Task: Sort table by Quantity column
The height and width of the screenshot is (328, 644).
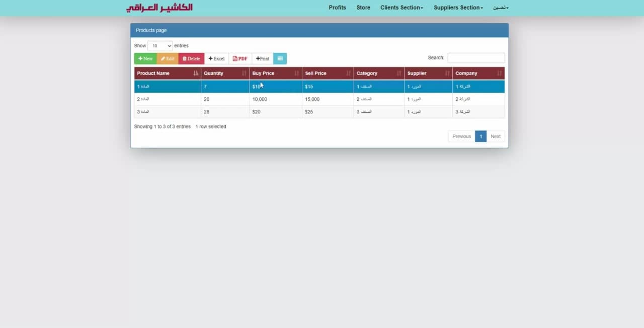Action: 225,74
